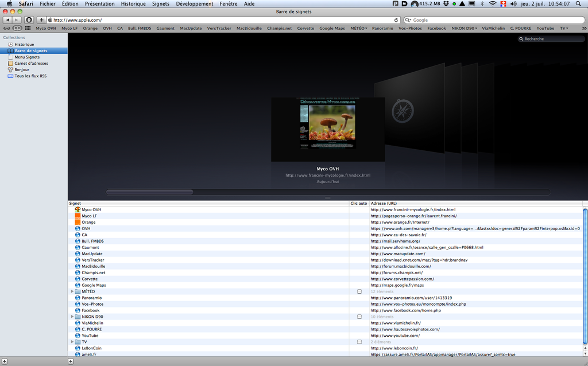The width and height of the screenshot is (588, 366).
Task: Sort by the Adresse (URL) column header
Action: point(476,203)
